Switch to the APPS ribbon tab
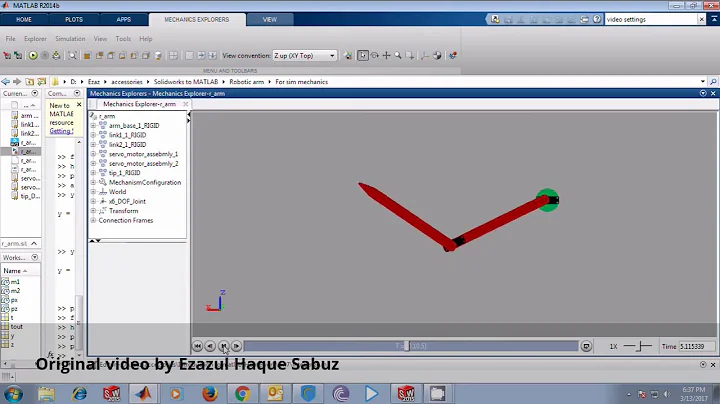This screenshot has width=720, height=404. 124,20
